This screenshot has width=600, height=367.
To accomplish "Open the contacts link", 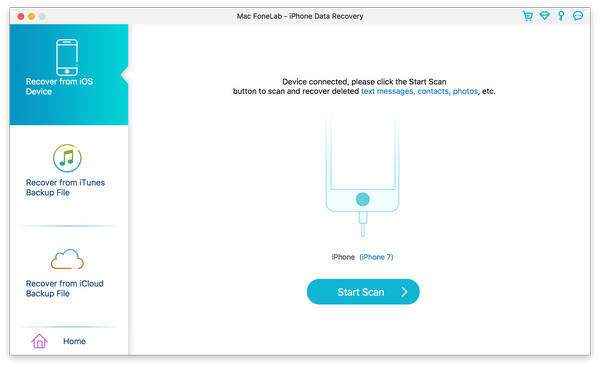I will coord(433,91).
